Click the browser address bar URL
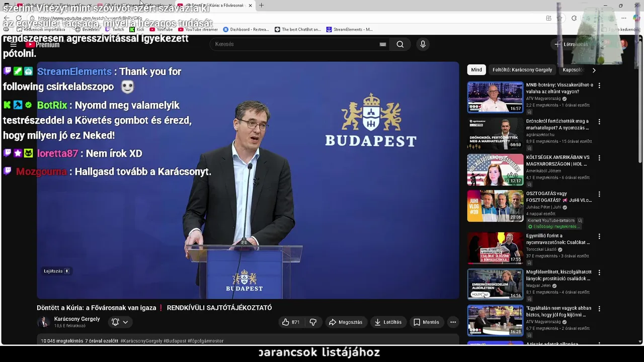Viewport: 644px width, 362px height. (90, 18)
